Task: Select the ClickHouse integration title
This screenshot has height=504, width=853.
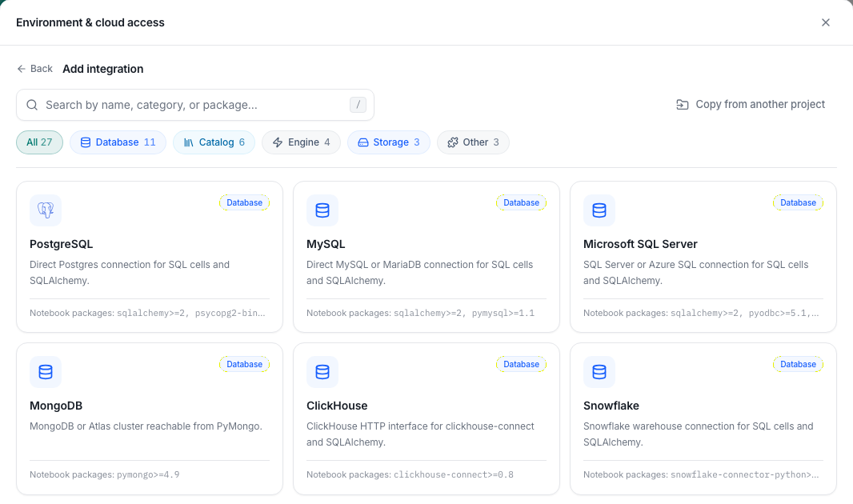Action: tap(338, 406)
